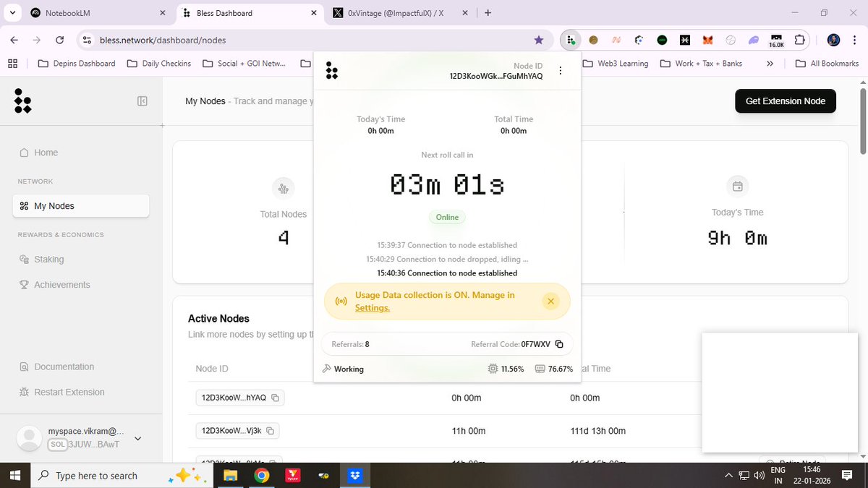
Task: Bookmark this page with the star icon
Action: (539, 40)
